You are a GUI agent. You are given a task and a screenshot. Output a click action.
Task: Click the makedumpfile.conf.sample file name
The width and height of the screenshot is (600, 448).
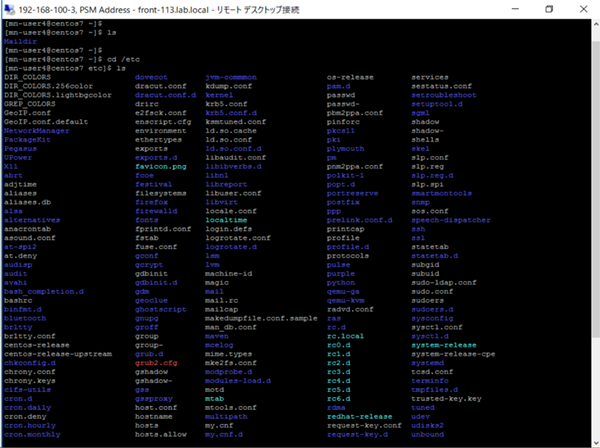point(261,318)
